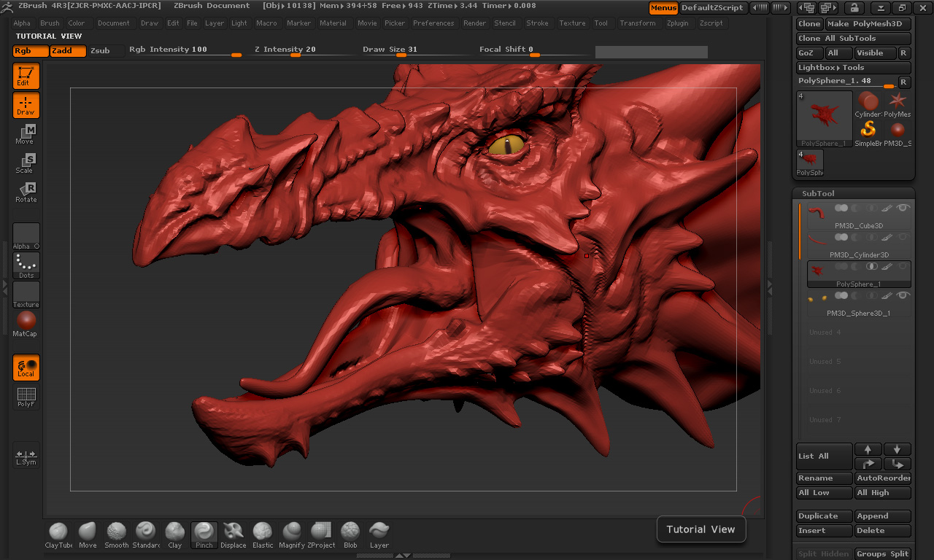The height and width of the screenshot is (560, 934).
Task: Toggle PM3D_Cube3D subtool visibility eye
Action: point(903,208)
